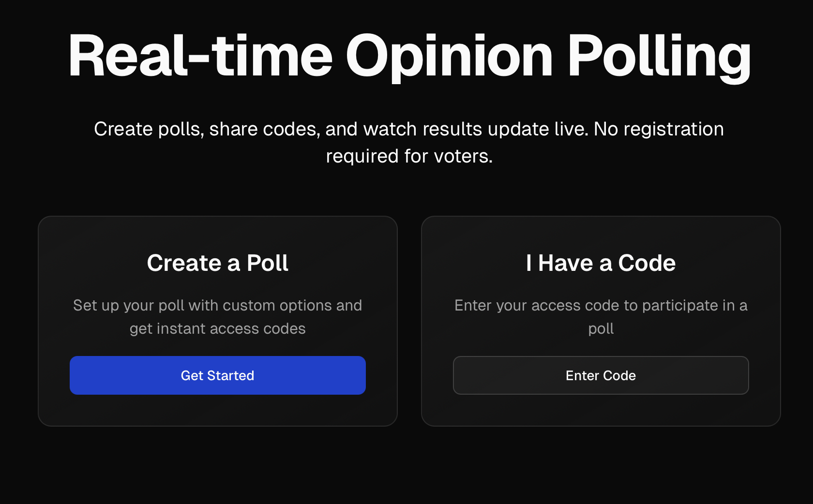Viewport: 813px width, 504px height.
Task: Click the Real-time Opinion Polling title
Action: tap(408, 56)
